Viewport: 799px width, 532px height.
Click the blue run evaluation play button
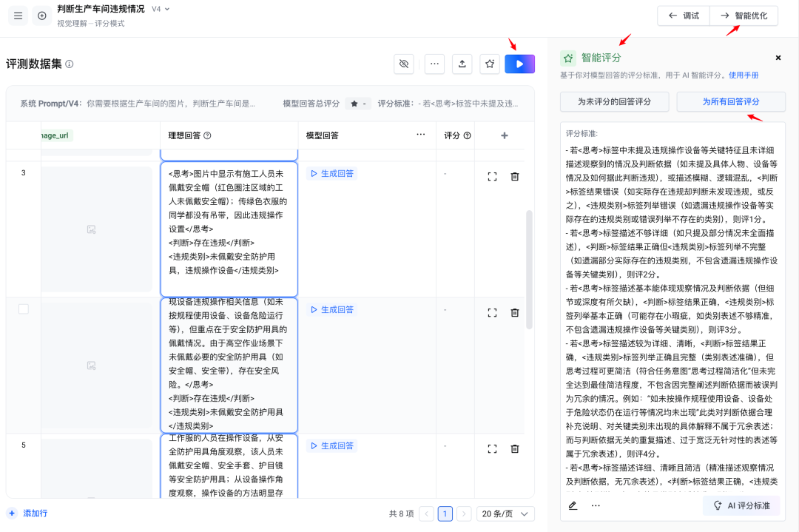tap(519, 64)
